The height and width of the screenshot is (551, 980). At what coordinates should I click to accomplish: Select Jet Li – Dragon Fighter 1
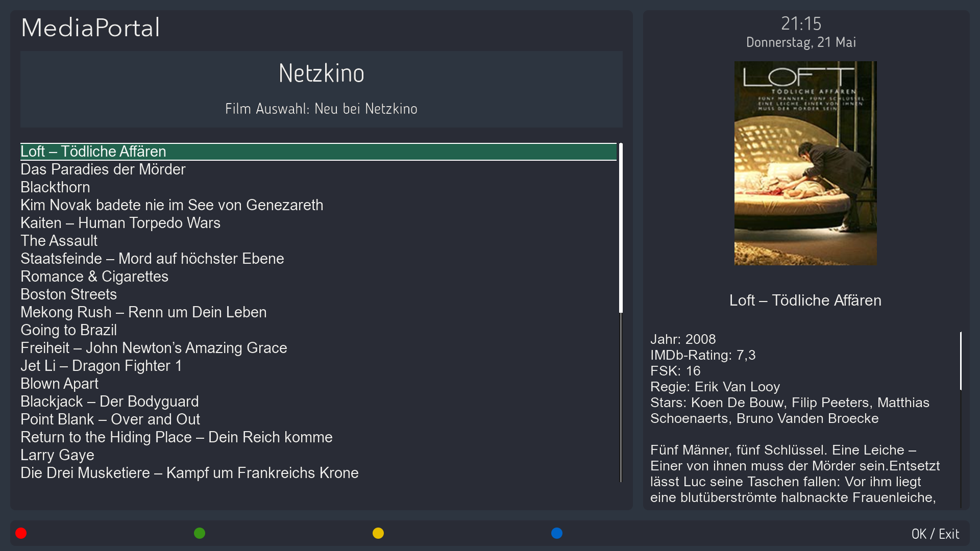point(101,366)
